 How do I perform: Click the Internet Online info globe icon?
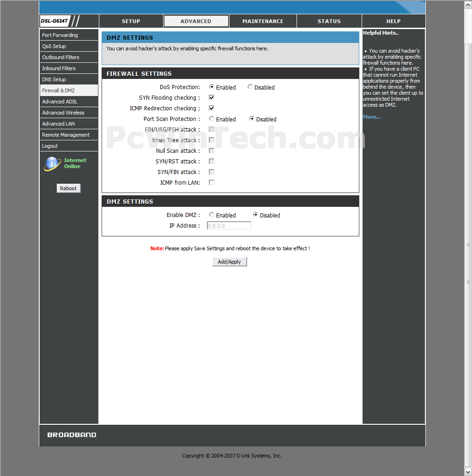(x=52, y=163)
